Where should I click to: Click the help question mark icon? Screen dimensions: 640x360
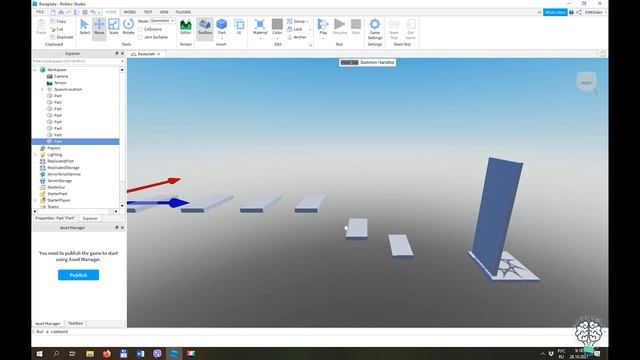click(x=571, y=12)
